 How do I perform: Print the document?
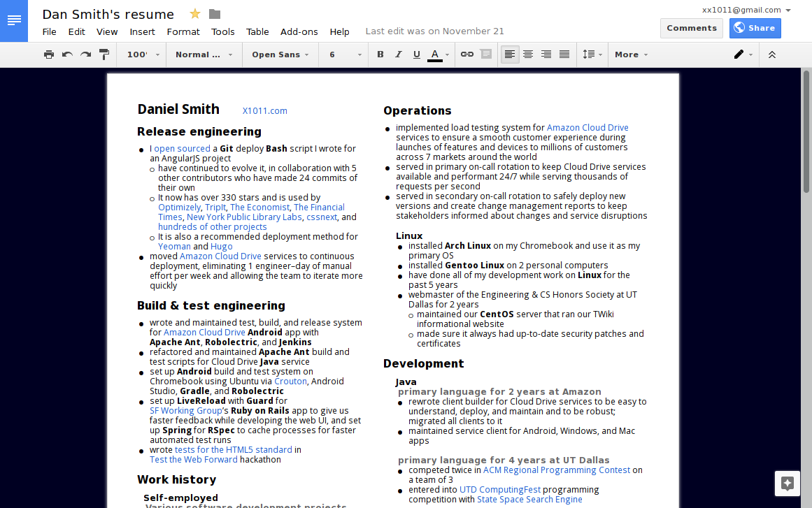click(49, 55)
